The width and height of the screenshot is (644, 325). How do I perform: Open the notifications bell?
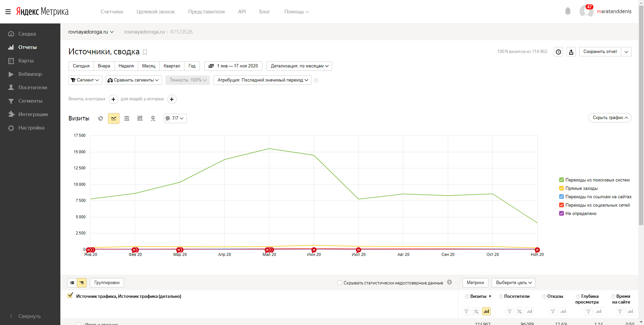pos(568,11)
